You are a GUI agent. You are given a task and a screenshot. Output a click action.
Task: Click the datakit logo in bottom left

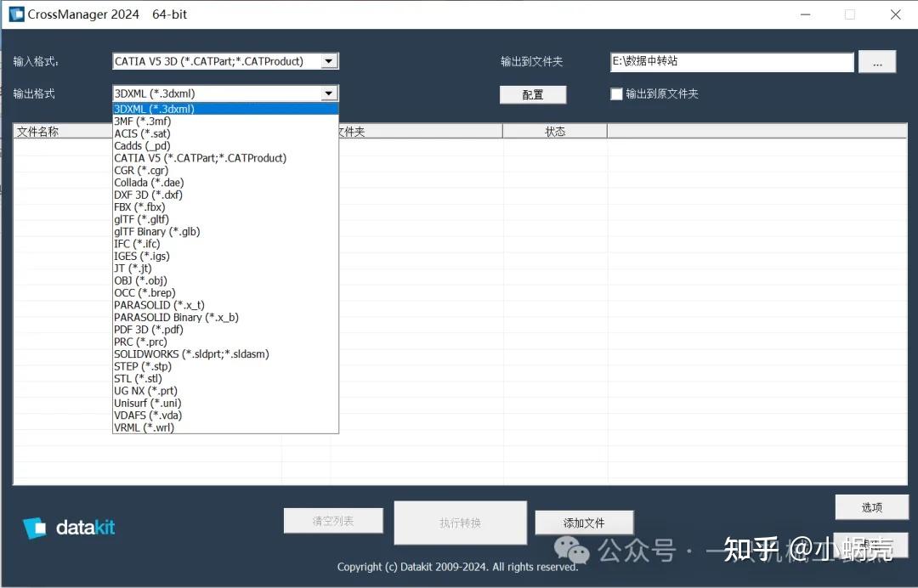pos(68,527)
